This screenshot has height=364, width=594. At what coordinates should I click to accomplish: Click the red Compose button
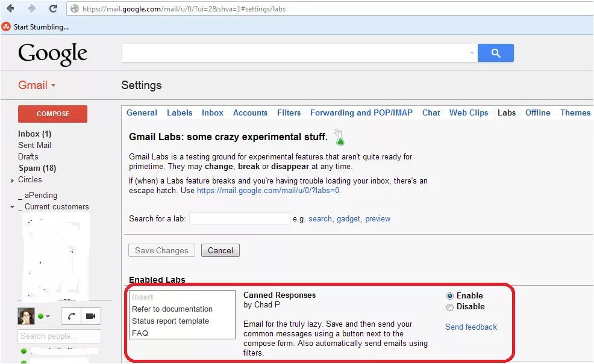click(x=52, y=114)
